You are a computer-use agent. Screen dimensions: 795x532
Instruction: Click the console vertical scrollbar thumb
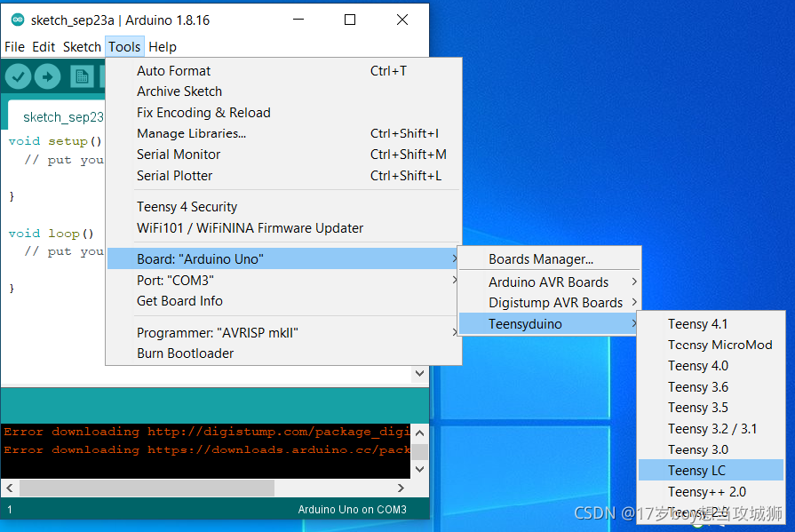(x=420, y=451)
